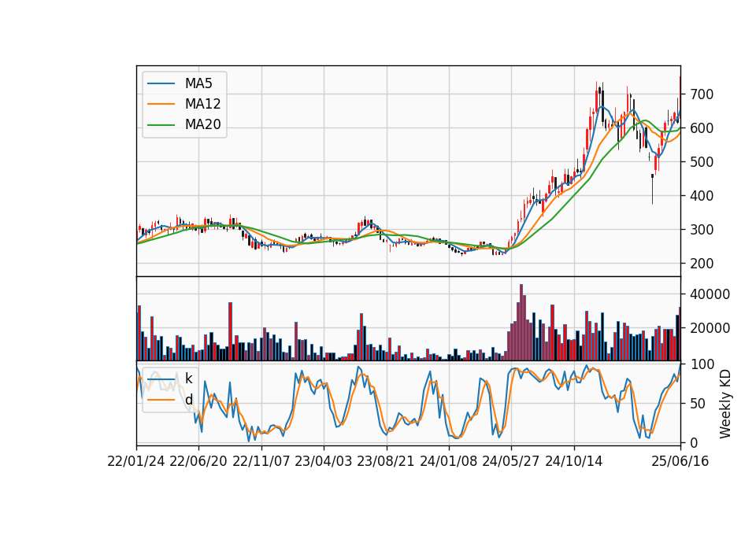
Task: Click the 22/11/07 date label
Action: 261,461
